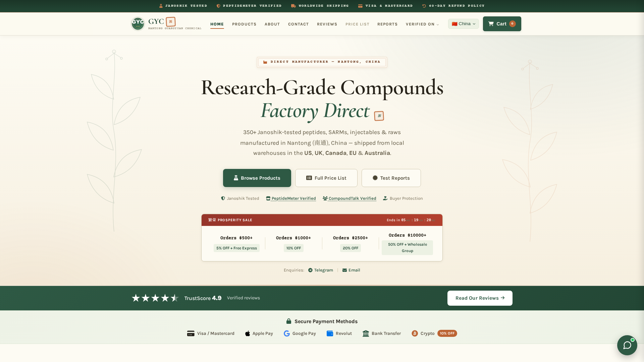Click the Bank Transfer building icon
This screenshot has height=362, width=644.
(x=366, y=334)
